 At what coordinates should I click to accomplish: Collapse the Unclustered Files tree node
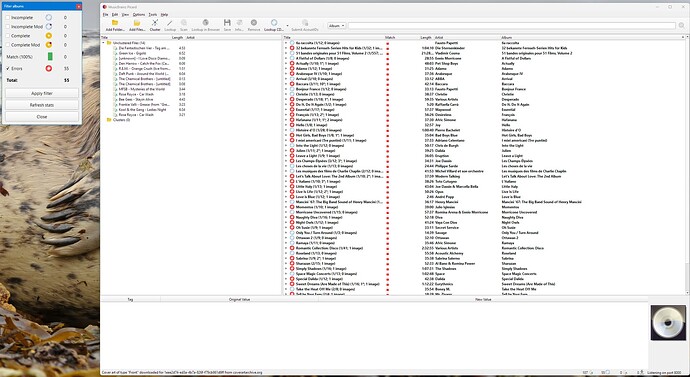click(103, 43)
